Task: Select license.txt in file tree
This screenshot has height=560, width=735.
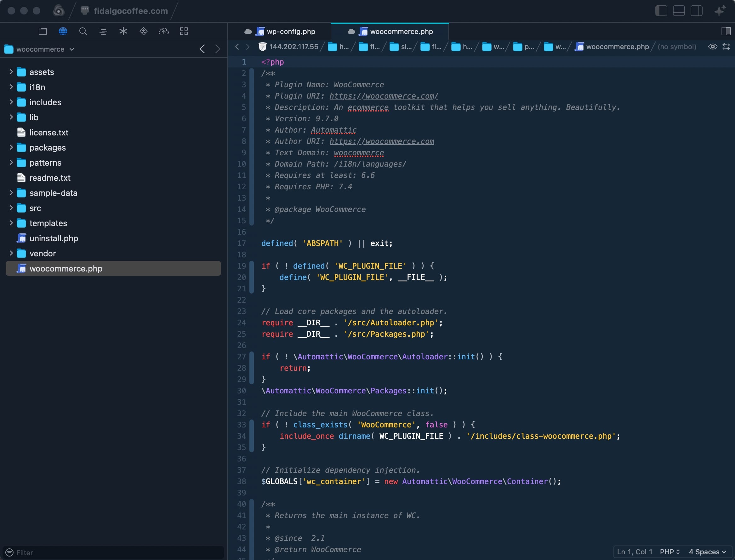Action: (113, 132)
